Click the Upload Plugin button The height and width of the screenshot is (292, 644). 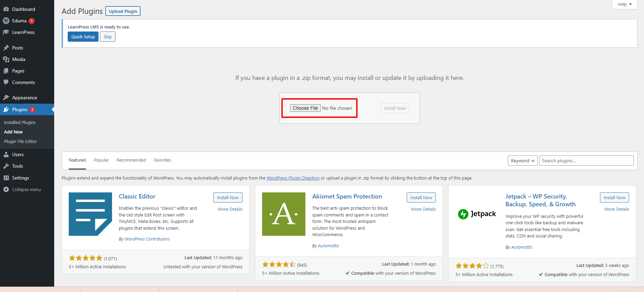coord(123,11)
